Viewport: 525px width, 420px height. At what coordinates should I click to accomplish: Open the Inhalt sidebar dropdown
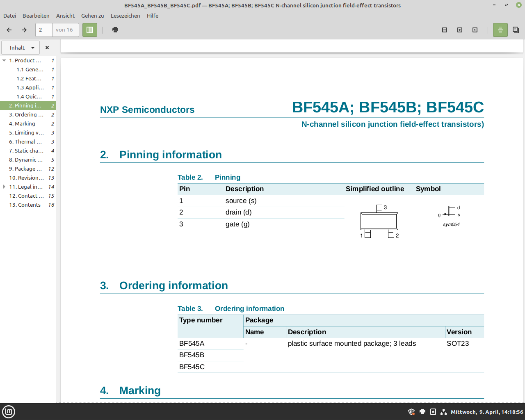coord(21,48)
